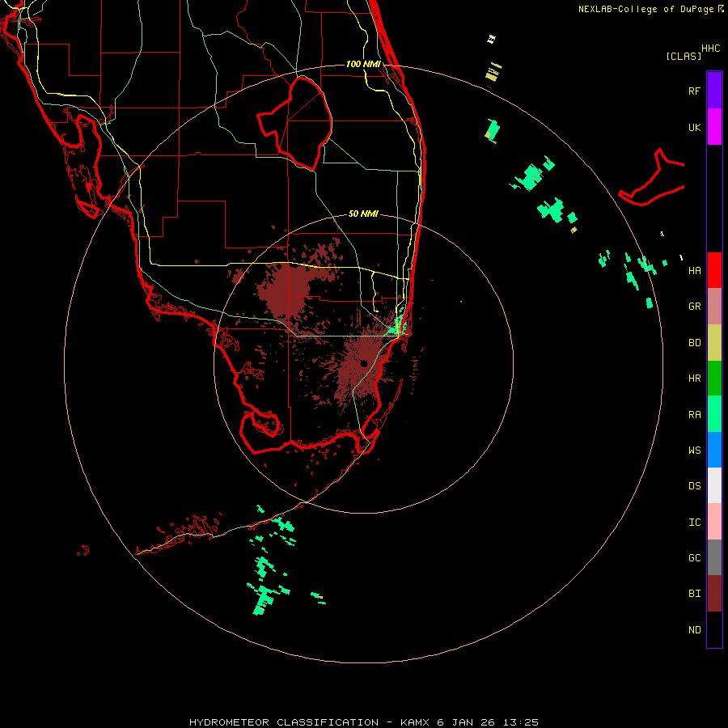Click the RA light-green legend swatch
The width and height of the screenshot is (728, 728).
tap(714, 414)
